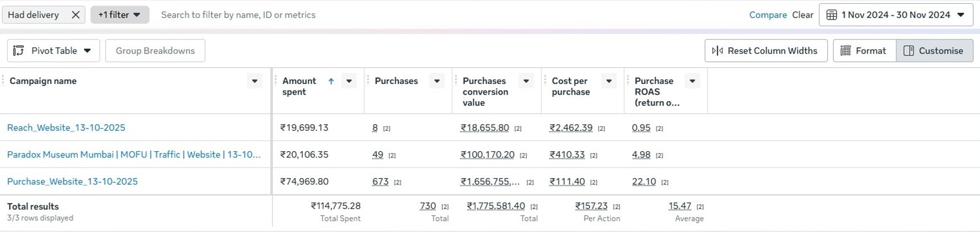Open Cost per purchase column dropdown

pos(609,81)
